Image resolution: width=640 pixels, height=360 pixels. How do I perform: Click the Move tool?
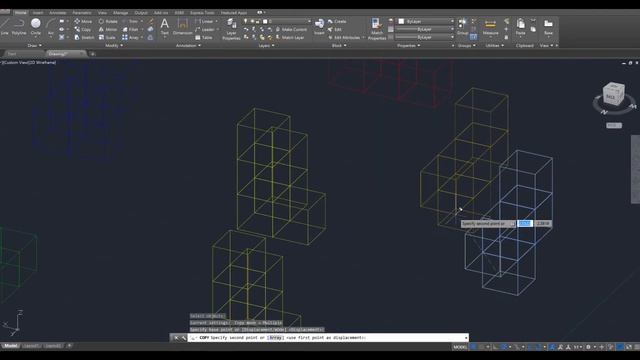click(83, 21)
